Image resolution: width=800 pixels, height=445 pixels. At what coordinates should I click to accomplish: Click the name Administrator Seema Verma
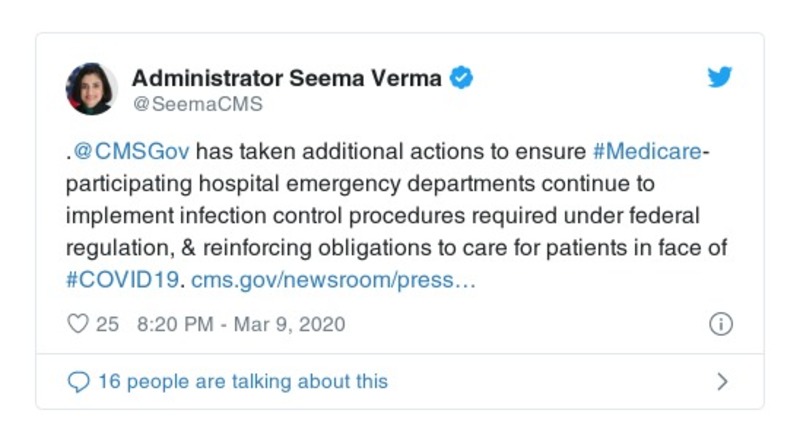[288, 77]
